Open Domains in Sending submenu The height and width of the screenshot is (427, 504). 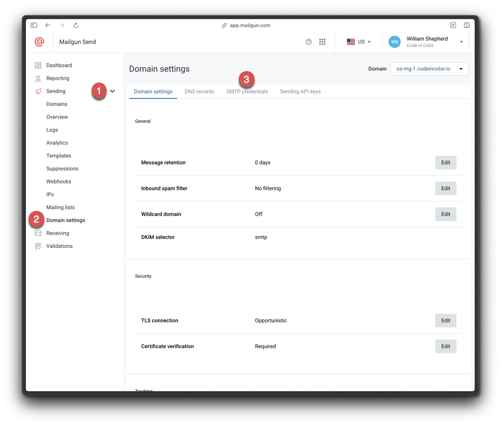click(x=57, y=104)
